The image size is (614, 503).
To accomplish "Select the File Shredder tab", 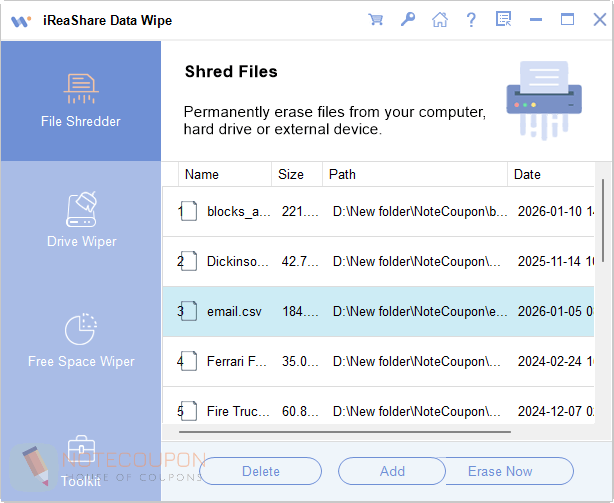I will point(81,101).
